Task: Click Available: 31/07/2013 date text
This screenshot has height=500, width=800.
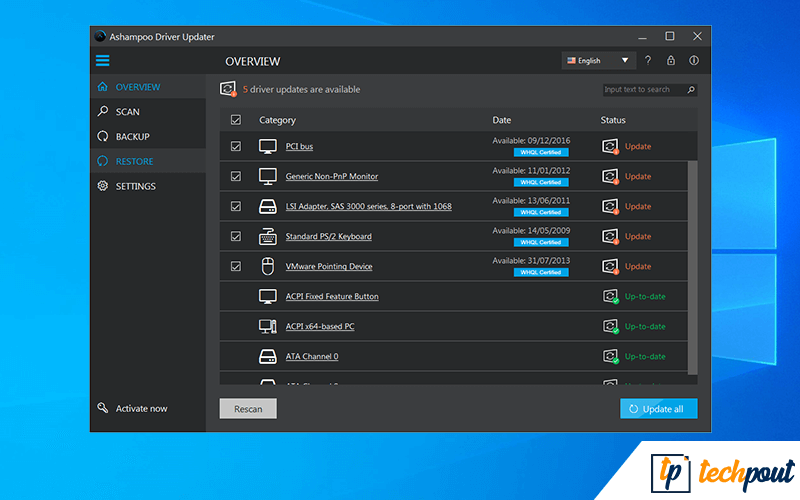Action: (531, 261)
